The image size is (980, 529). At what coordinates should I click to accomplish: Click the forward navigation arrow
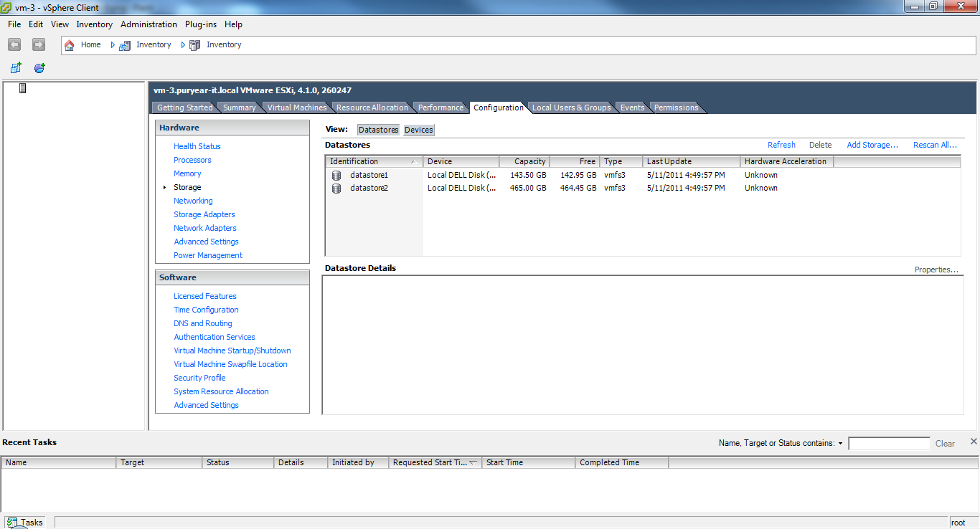39,44
